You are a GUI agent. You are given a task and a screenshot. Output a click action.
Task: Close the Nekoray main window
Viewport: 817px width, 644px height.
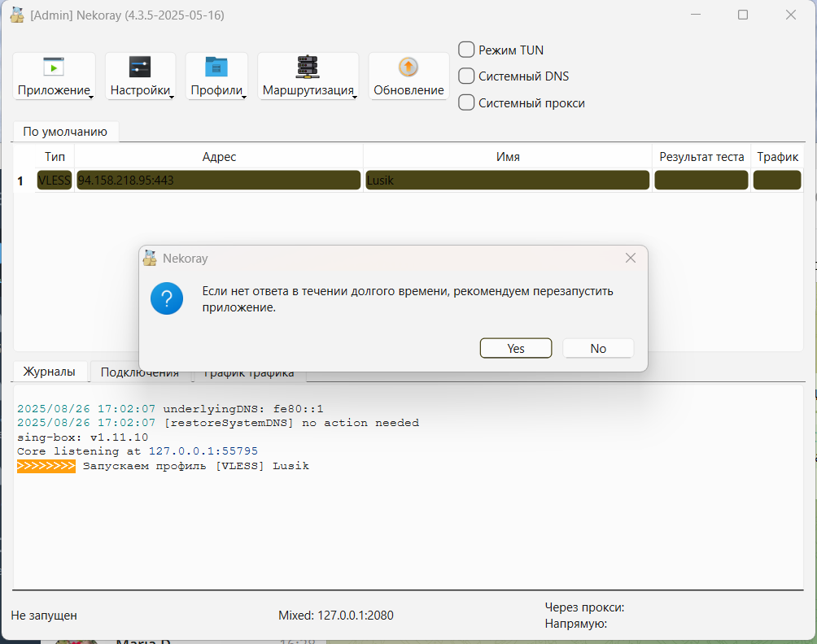point(791,15)
